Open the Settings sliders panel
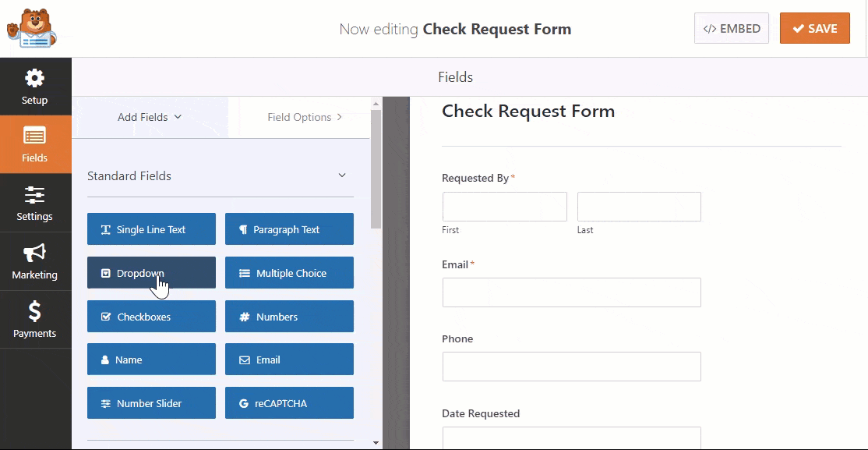 click(35, 203)
